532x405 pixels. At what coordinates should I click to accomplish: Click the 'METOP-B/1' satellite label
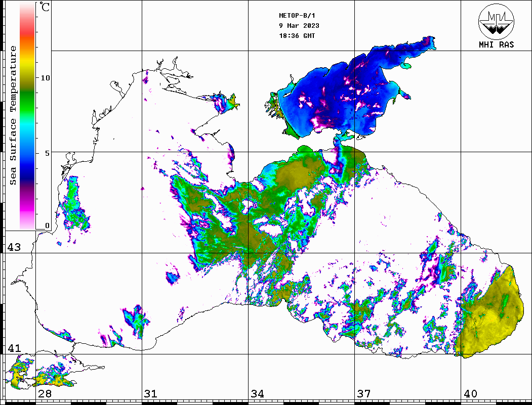point(297,16)
